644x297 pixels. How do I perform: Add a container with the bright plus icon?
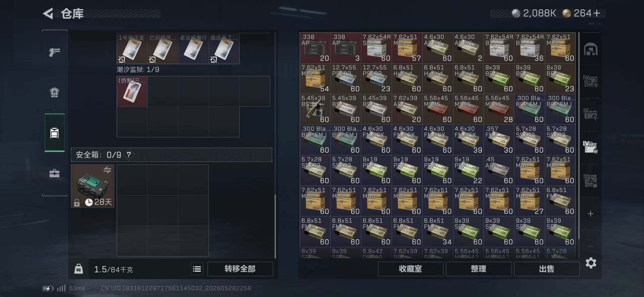[x=591, y=214]
